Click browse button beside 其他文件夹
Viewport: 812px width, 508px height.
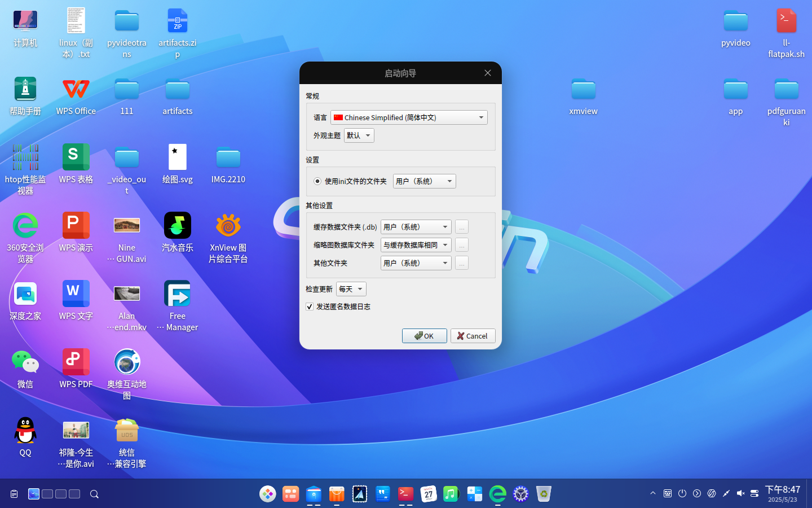pyautogui.click(x=462, y=263)
